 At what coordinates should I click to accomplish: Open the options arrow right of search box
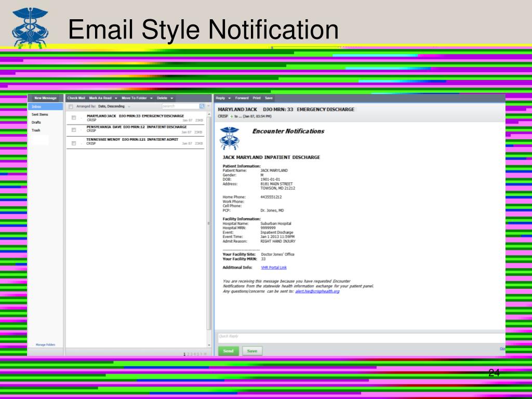coord(208,106)
